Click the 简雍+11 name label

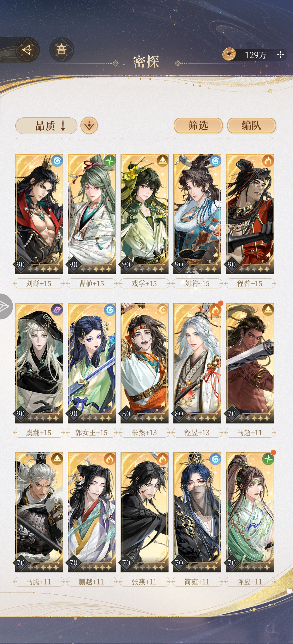pos(197,582)
